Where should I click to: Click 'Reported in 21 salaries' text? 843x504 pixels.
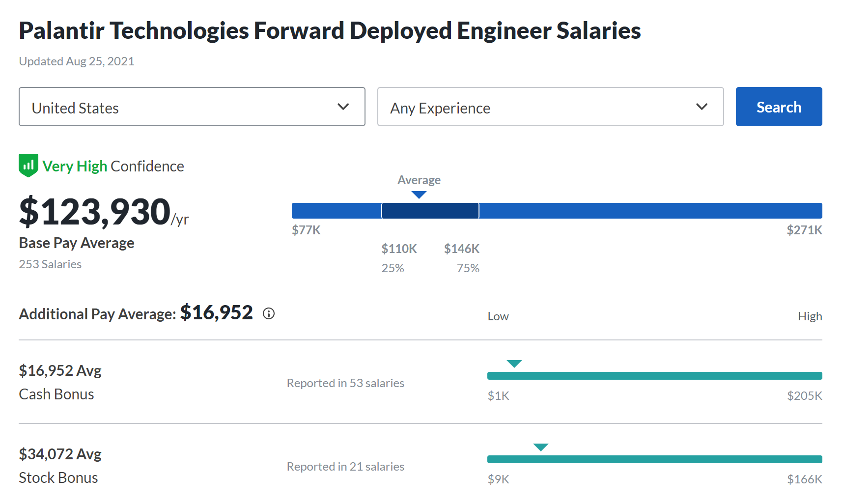pos(345,467)
